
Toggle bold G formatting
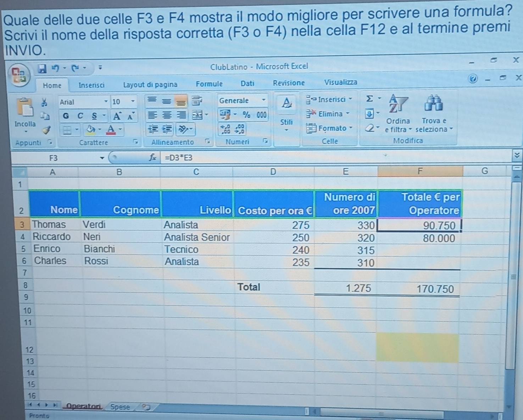pos(66,116)
